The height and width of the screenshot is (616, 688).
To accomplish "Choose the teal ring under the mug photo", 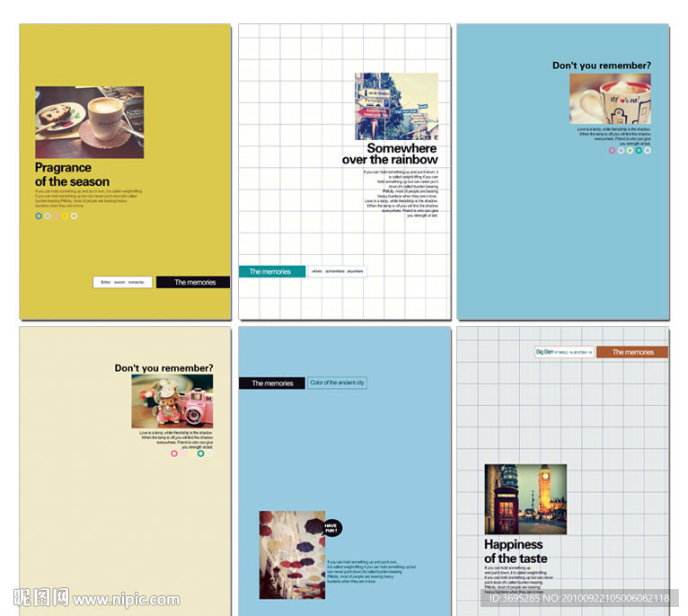I will pos(639,150).
